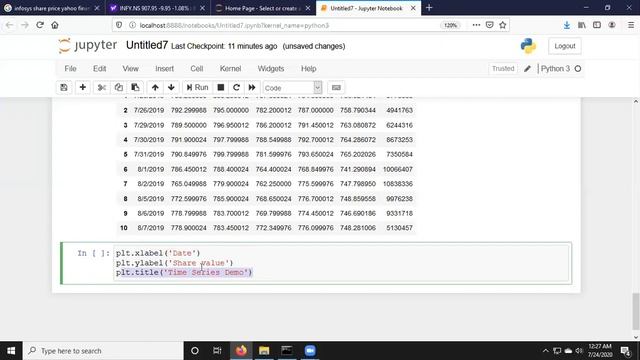Open the View menu

coord(131,69)
